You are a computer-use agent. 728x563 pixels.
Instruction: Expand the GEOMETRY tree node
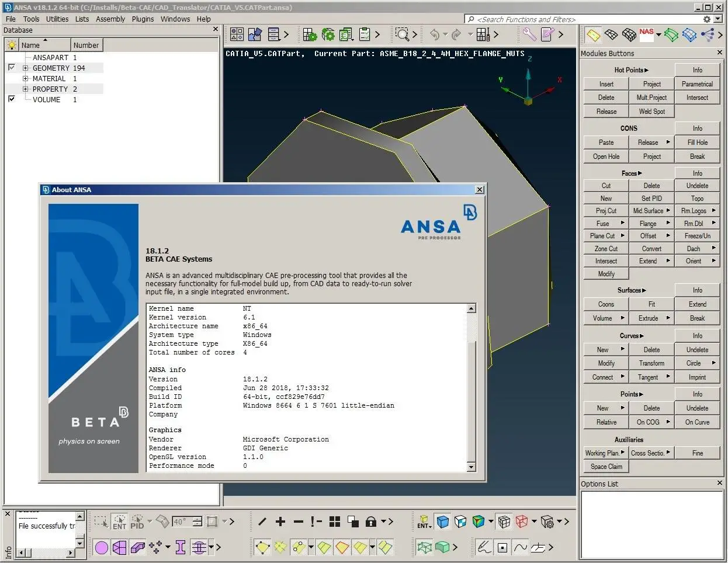pos(25,68)
